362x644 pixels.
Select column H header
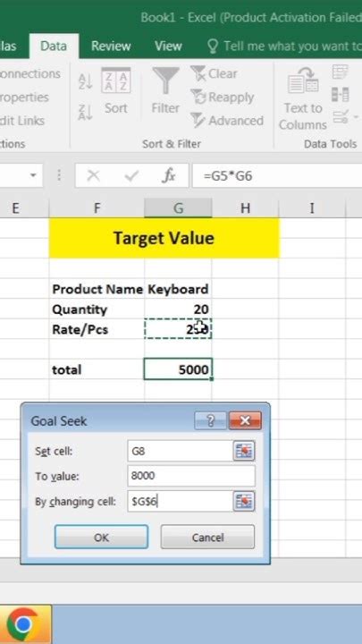pos(245,208)
